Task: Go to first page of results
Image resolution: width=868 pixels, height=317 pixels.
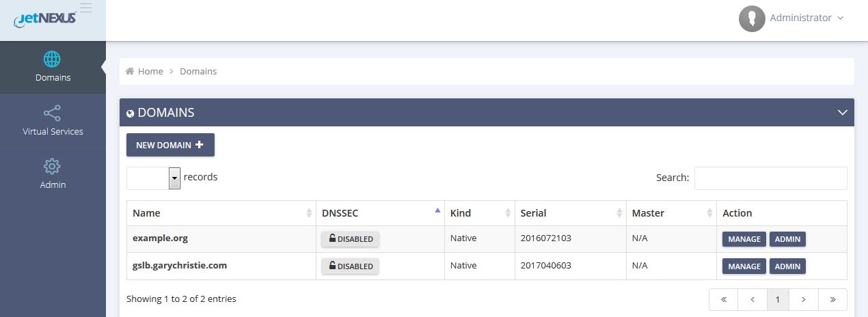Action: (723, 299)
